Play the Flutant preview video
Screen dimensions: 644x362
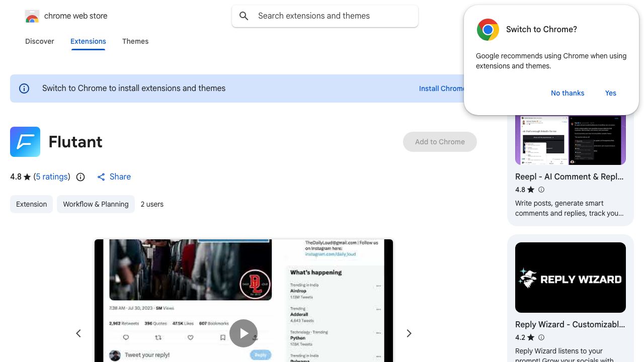pyautogui.click(x=244, y=333)
